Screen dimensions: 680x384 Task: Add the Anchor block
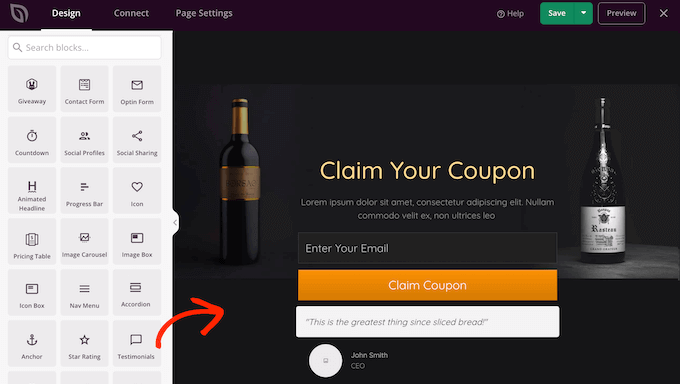tap(32, 344)
